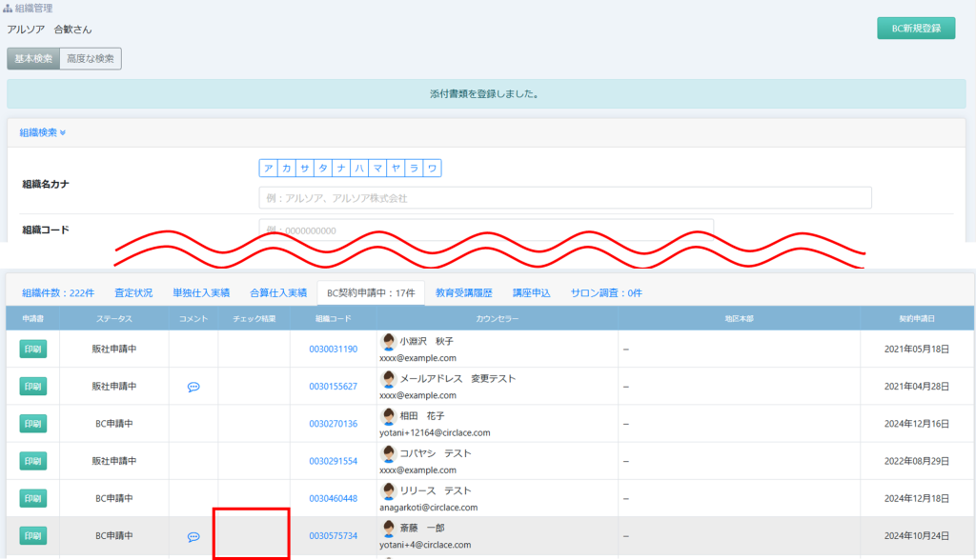Open the 査定状況 tab
Image resolution: width=976 pixels, height=560 pixels.
(x=133, y=293)
